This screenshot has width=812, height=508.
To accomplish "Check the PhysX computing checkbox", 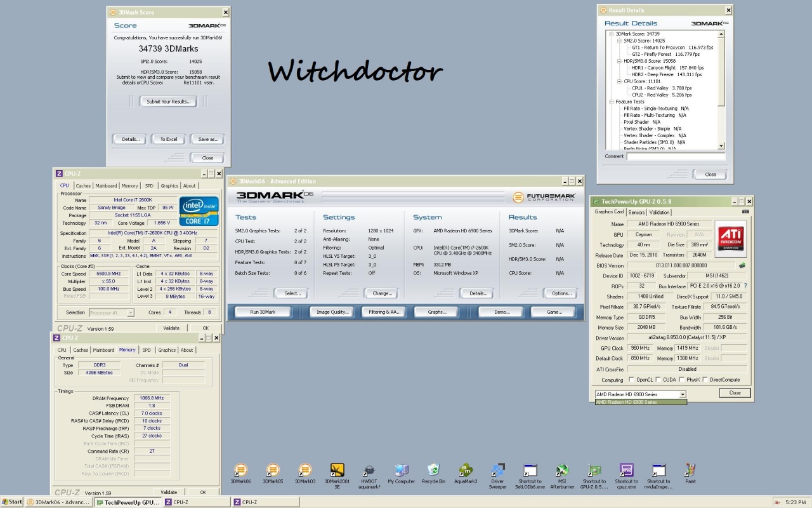I will coord(681,380).
